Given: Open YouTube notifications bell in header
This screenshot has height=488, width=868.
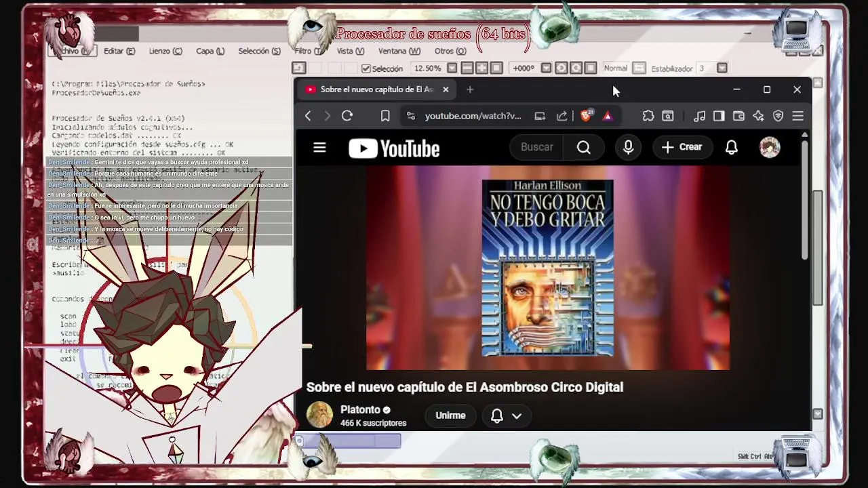Looking at the screenshot, I should coord(731,147).
